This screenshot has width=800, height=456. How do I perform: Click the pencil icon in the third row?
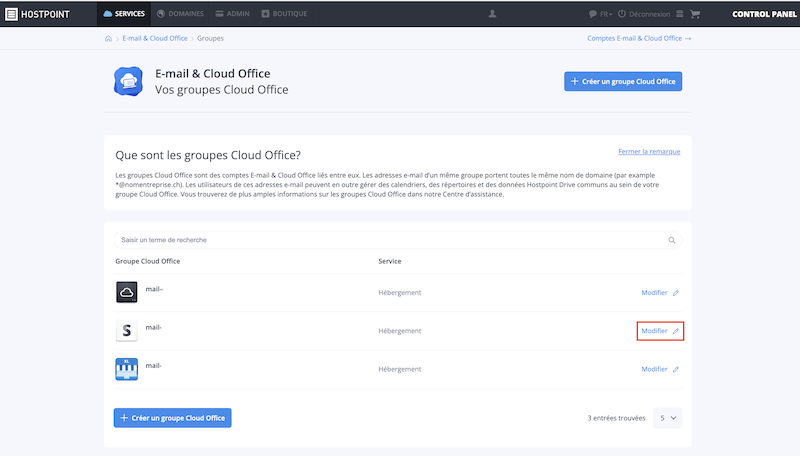[676, 369]
